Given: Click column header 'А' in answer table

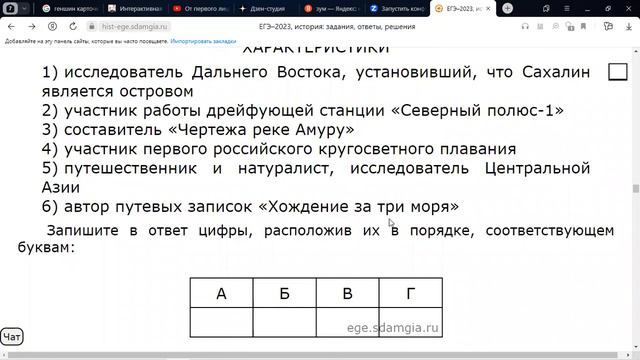Looking at the screenshot, I should pos(221,293).
